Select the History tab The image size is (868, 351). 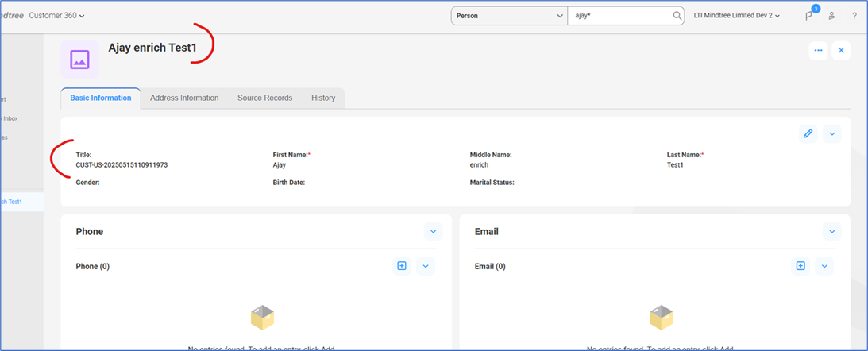pyautogui.click(x=322, y=98)
